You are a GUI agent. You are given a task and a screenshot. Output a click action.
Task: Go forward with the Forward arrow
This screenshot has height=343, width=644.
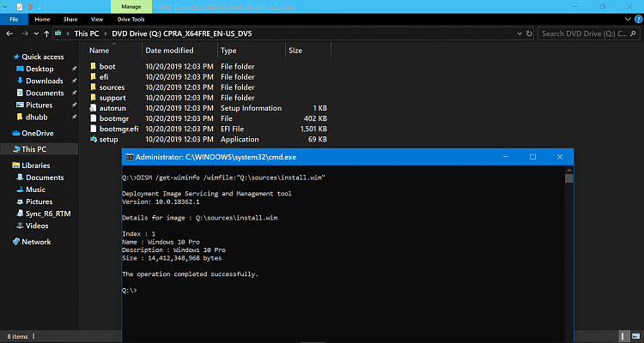click(x=25, y=33)
